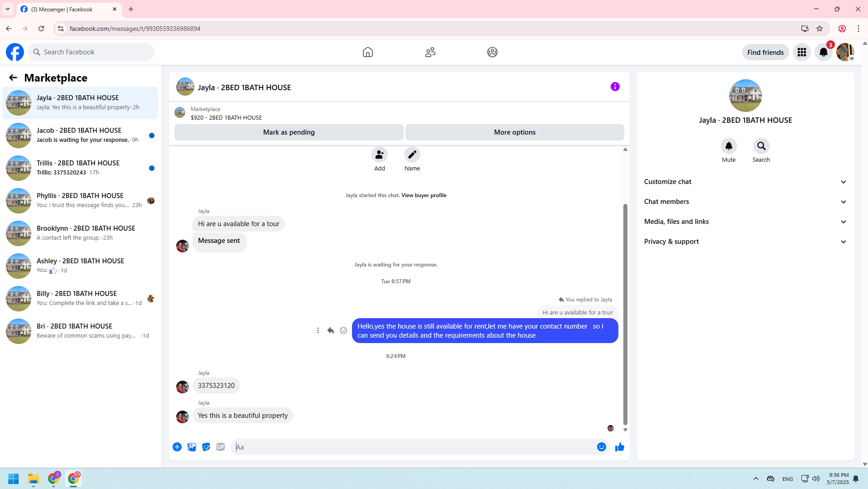Image resolution: width=868 pixels, height=489 pixels.
Task: Reload the browser page
Action: pyautogui.click(x=41, y=29)
